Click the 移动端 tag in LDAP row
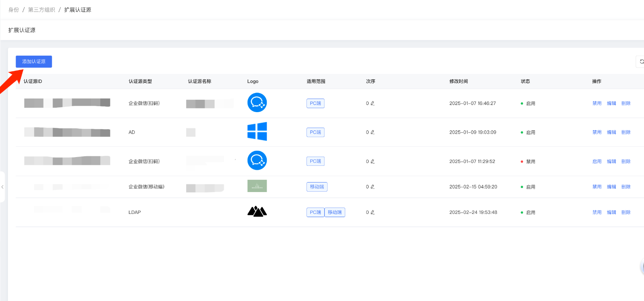Screen dimensions: 644x301 coord(335,212)
